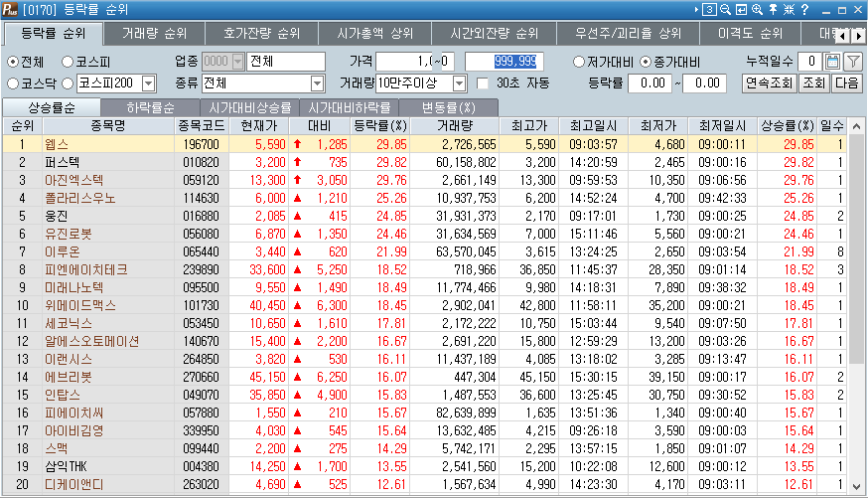Click the 조회 button
This screenshot has height=498, width=868.
813,83
